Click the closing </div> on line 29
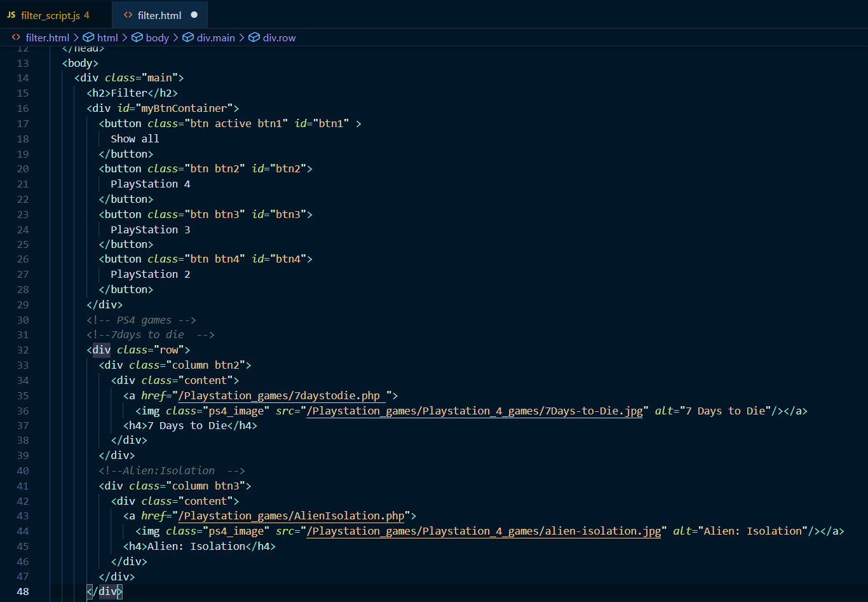The image size is (868, 602). (x=104, y=304)
